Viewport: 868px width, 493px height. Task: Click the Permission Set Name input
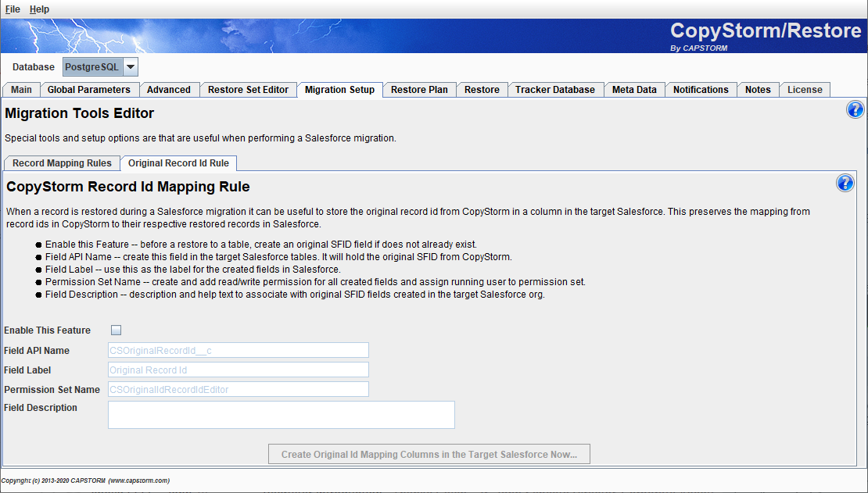238,390
